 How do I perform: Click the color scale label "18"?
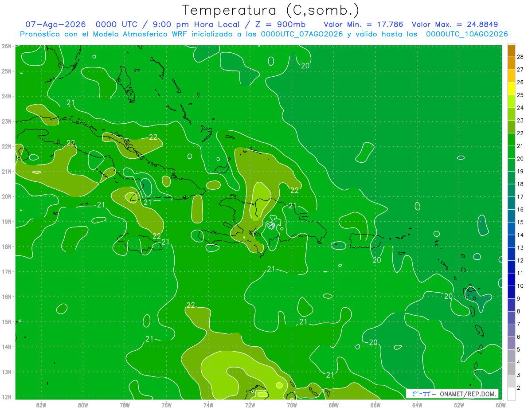520,184
